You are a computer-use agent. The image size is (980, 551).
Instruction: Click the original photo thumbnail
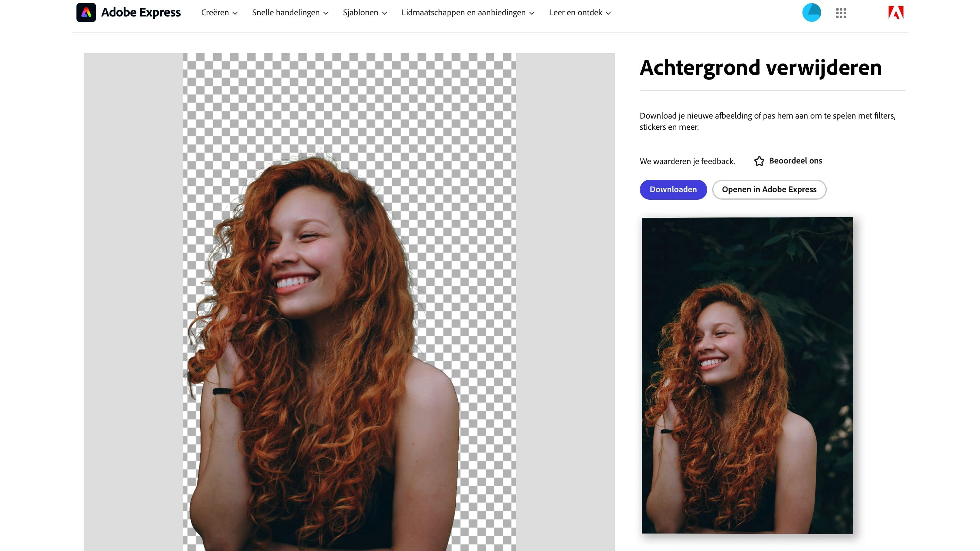point(747,375)
